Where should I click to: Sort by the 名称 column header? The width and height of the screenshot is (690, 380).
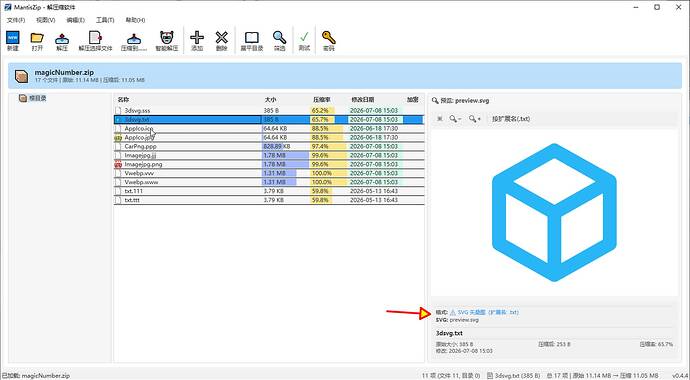coord(123,100)
